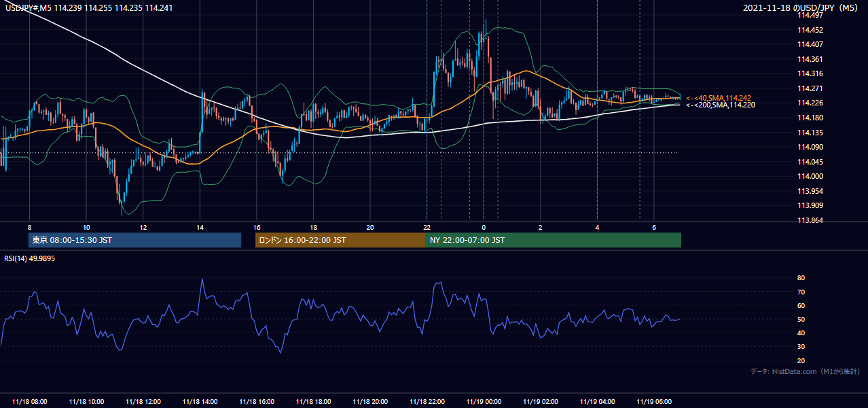Click hour label 14 under price chart
Screen dimensions: 868x408
(x=200, y=227)
